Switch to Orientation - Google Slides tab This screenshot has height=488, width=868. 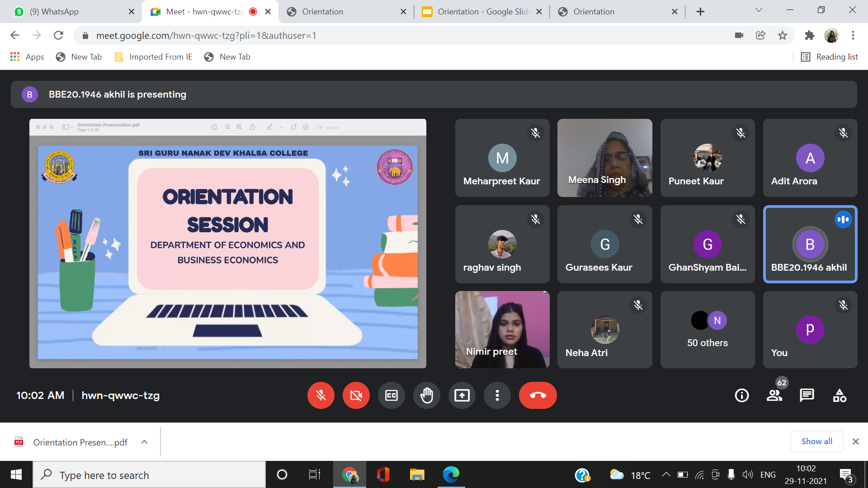479,12
